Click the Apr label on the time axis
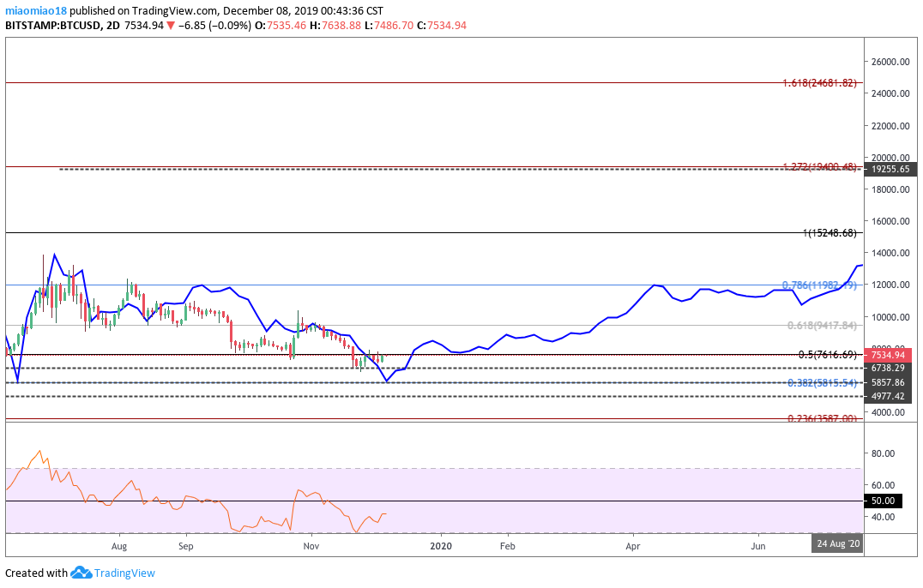923x588 pixels. point(633,546)
